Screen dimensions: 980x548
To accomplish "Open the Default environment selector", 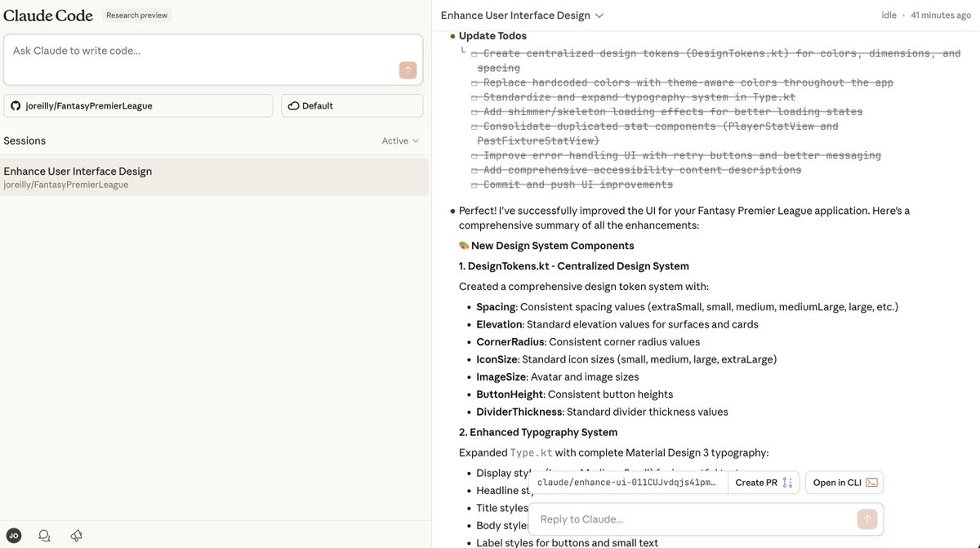I will pyautogui.click(x=352, y=105).
